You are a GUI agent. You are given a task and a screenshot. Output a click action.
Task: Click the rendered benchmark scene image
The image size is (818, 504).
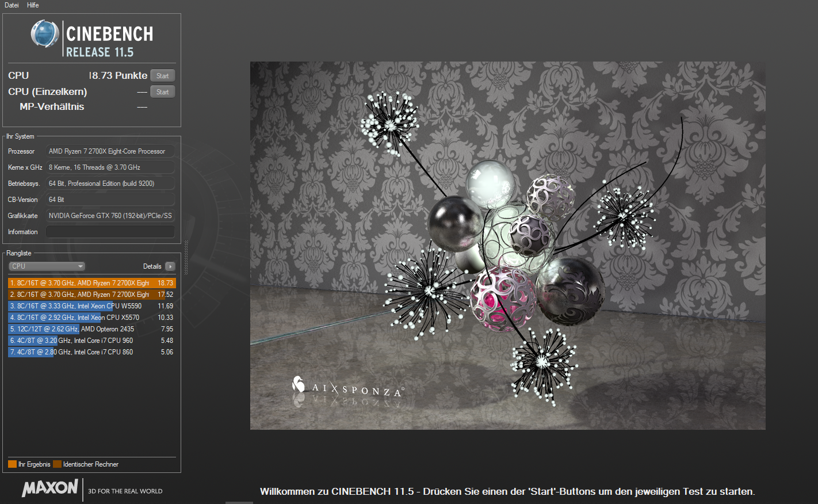[x=507, y=246]
